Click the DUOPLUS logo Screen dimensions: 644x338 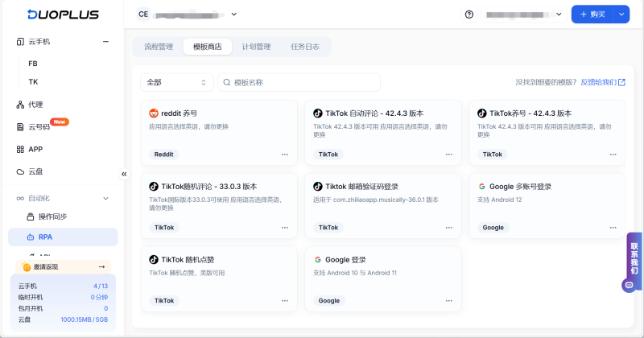[x=61, y=14]
